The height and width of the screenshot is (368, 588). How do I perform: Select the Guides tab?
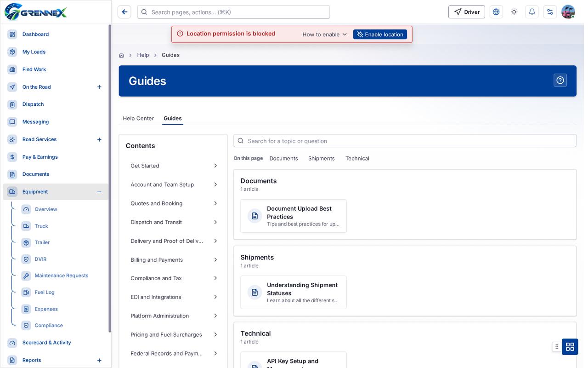173,118
